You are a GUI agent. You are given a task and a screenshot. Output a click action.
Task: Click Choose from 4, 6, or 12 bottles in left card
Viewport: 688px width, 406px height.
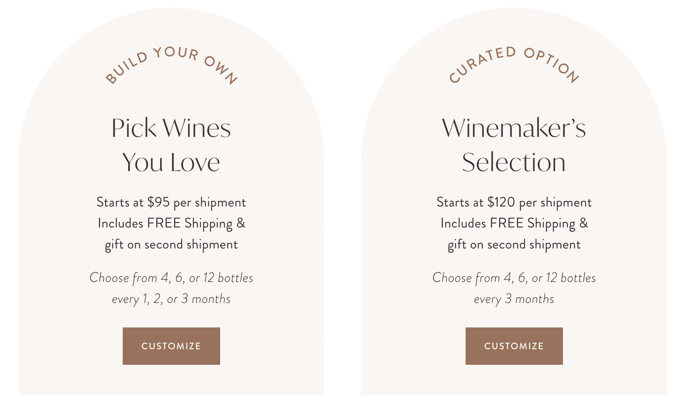pyautogui.click(x=171, y=278)
